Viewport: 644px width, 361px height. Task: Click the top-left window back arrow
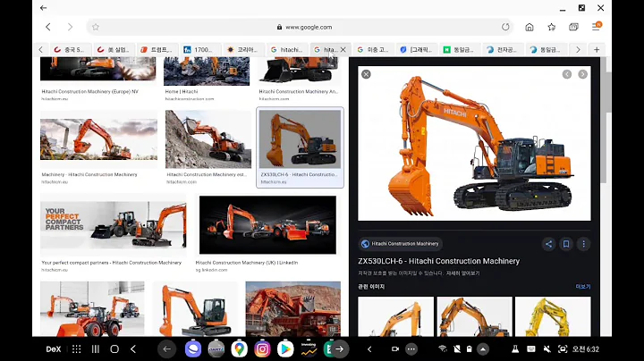(43, 8)
